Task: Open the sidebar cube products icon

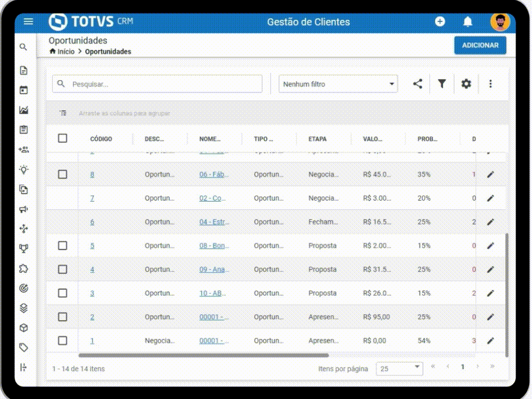Action: click(24, 328)
